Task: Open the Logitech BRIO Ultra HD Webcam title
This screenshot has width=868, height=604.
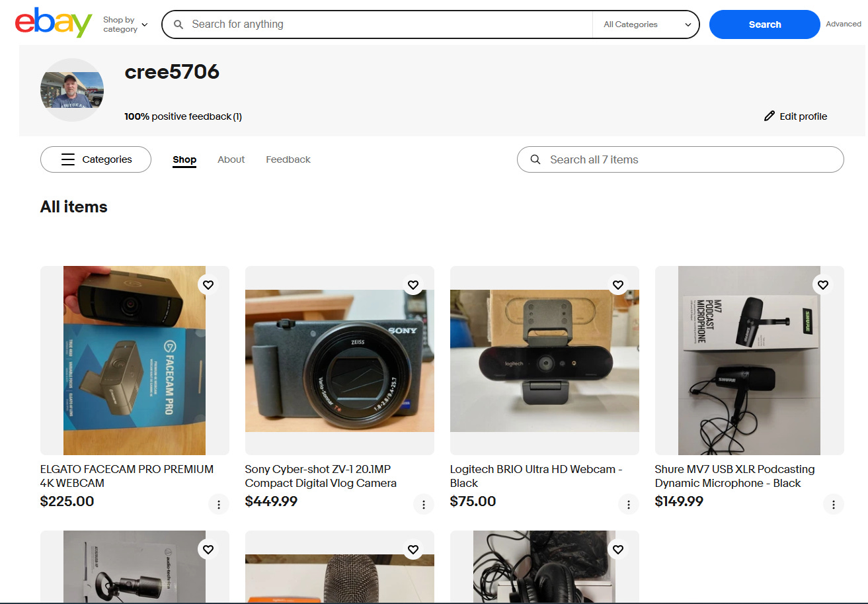Action: [x=536, y=476]
